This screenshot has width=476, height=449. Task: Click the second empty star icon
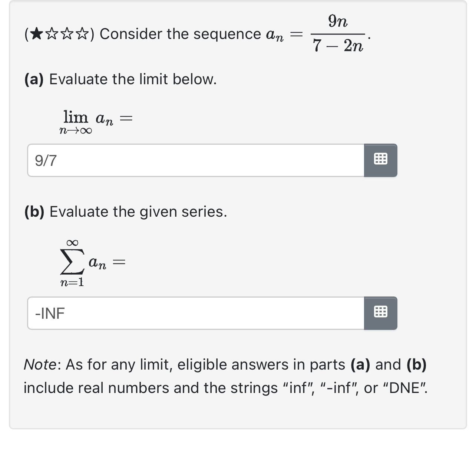[x=66, y=34]
